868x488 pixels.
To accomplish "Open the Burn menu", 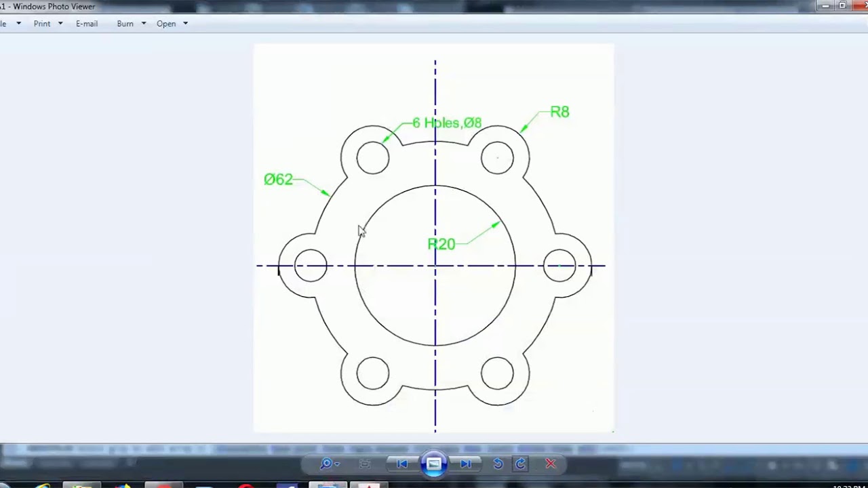I will (x=125, y=24).
